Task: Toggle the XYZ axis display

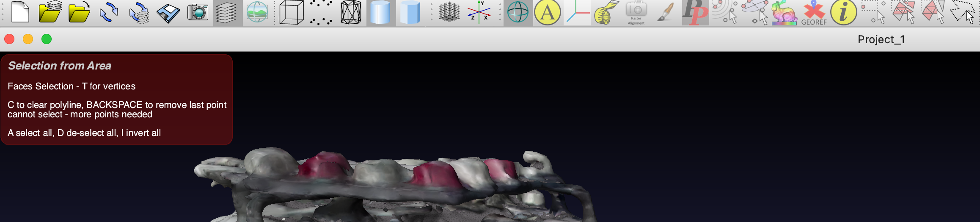Action: tap(479, 12)
